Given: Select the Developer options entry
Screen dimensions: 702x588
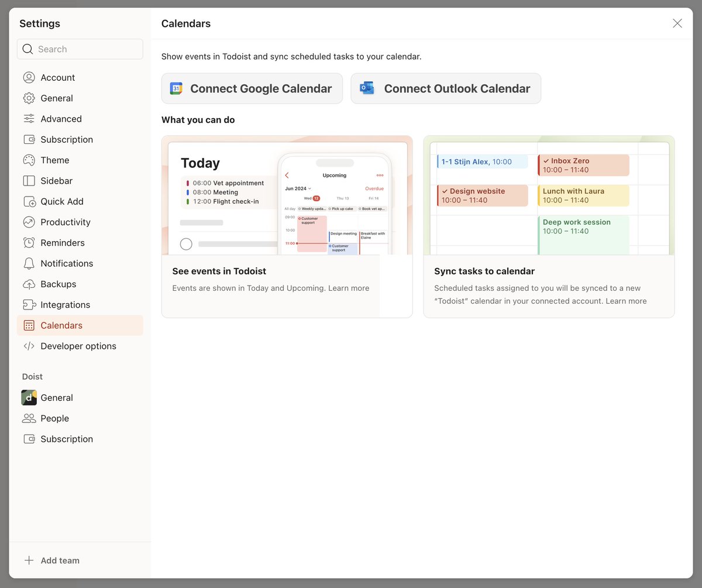Looking at the screenshot, I should click(80, 346).
